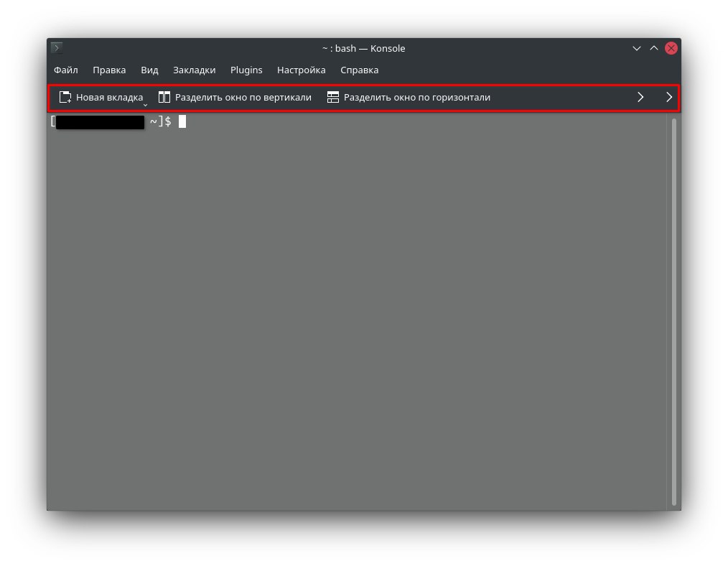Click the Новая вкладка toolbar button
The image size is (728, 566).
coord(101,98)
